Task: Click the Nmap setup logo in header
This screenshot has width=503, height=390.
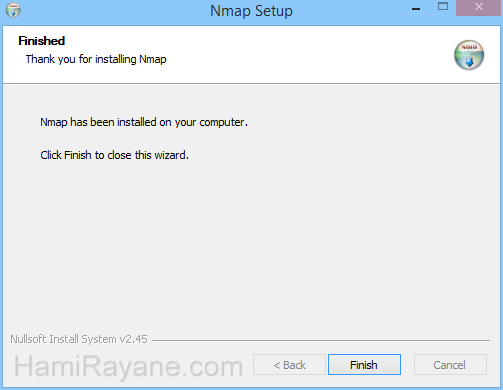Action: (469, 55)
